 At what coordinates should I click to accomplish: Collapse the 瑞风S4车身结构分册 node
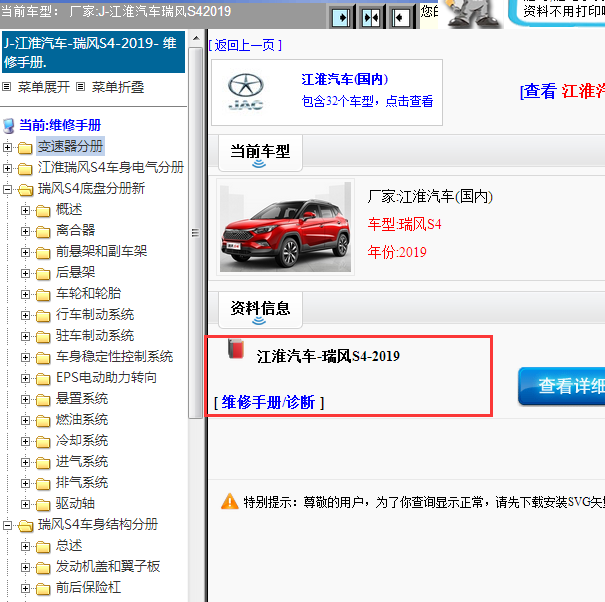click(7, 525)
